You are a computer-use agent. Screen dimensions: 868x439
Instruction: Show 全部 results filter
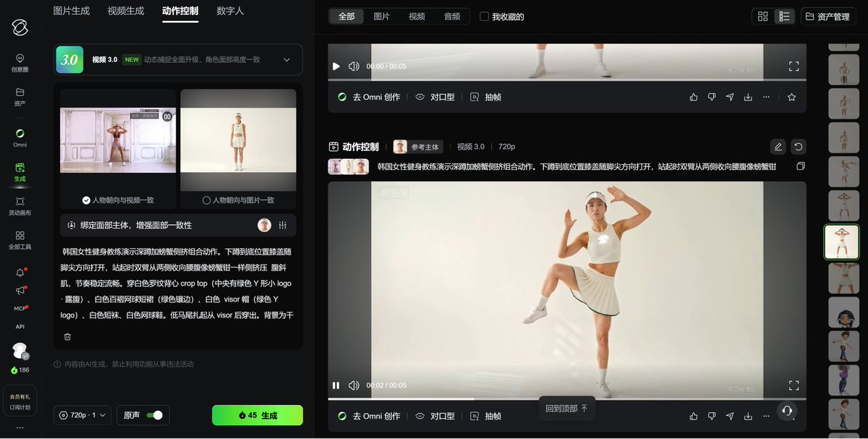346,16
